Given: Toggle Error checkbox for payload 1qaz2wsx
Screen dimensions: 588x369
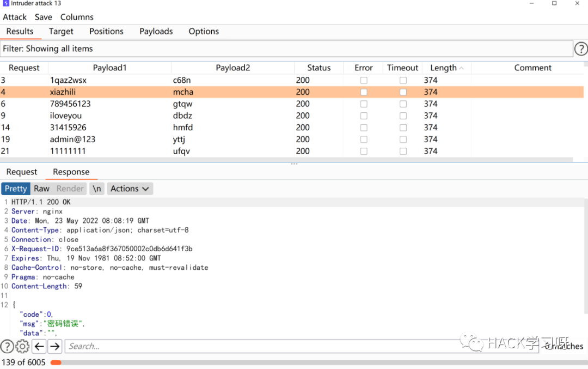Looking at the screenshot, I should point(364,80).
